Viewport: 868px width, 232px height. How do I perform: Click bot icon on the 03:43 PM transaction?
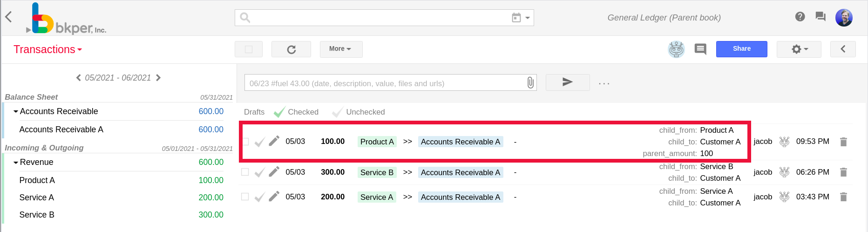[x=784, y=197]
